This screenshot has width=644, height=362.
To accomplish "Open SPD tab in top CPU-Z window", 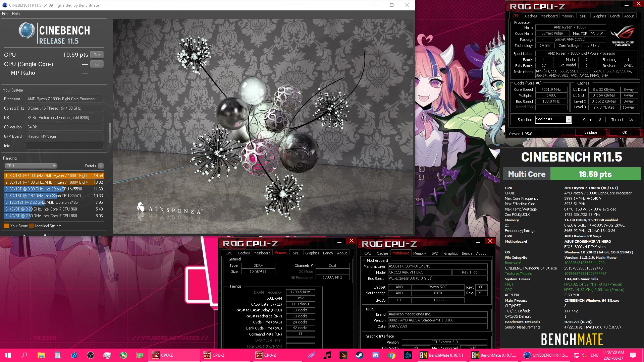I will coord(583,16).
